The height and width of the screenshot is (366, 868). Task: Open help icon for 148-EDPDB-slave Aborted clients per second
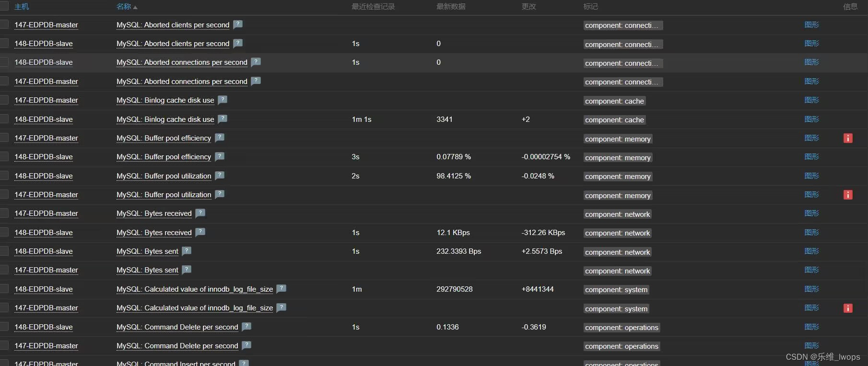tap(238, 43)
